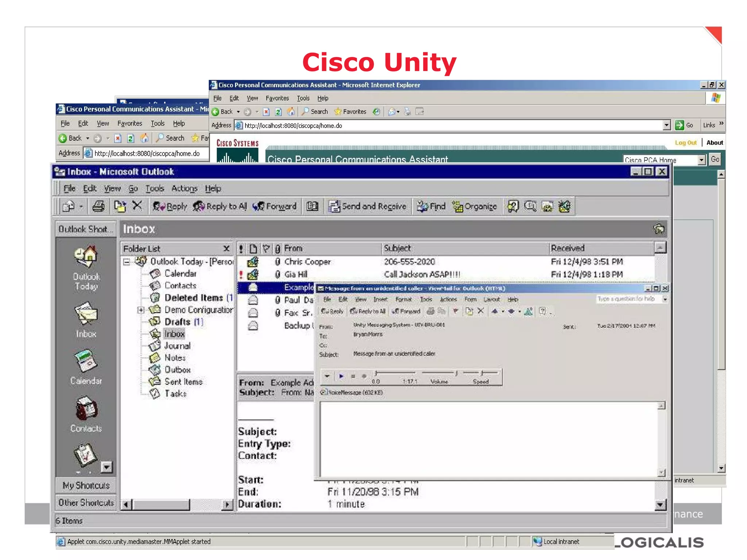Click Reply in the ViewMail message window
The height and width of the screenshot is (560, 747).
[x=332, y=311]
